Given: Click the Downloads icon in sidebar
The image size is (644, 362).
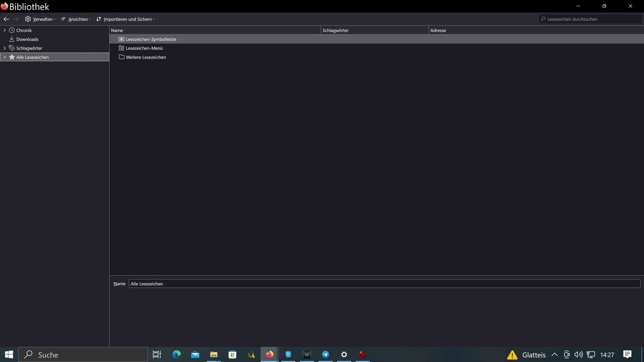Looking at the screenshot, I should [x=12, y=39].
